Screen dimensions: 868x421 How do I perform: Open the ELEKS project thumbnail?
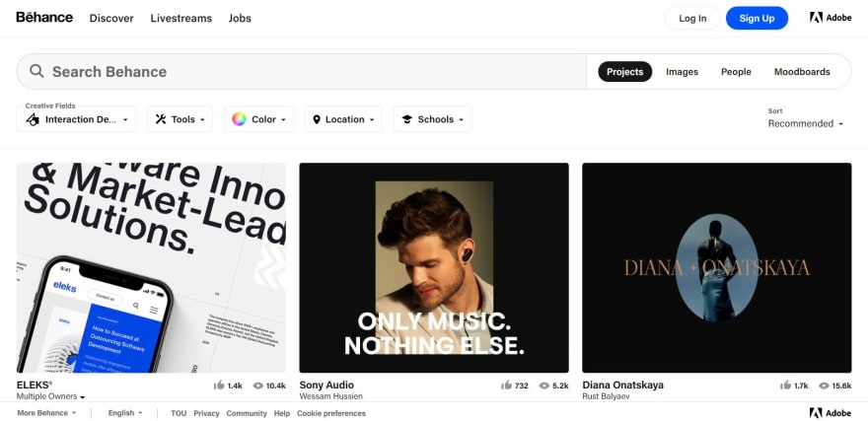point(151,268)
